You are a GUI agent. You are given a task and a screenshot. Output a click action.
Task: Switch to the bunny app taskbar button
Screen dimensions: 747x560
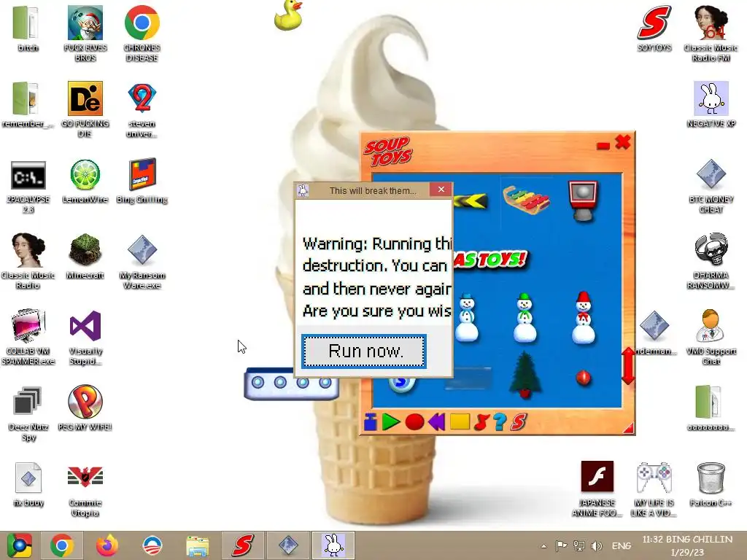[x=333, y=545]
